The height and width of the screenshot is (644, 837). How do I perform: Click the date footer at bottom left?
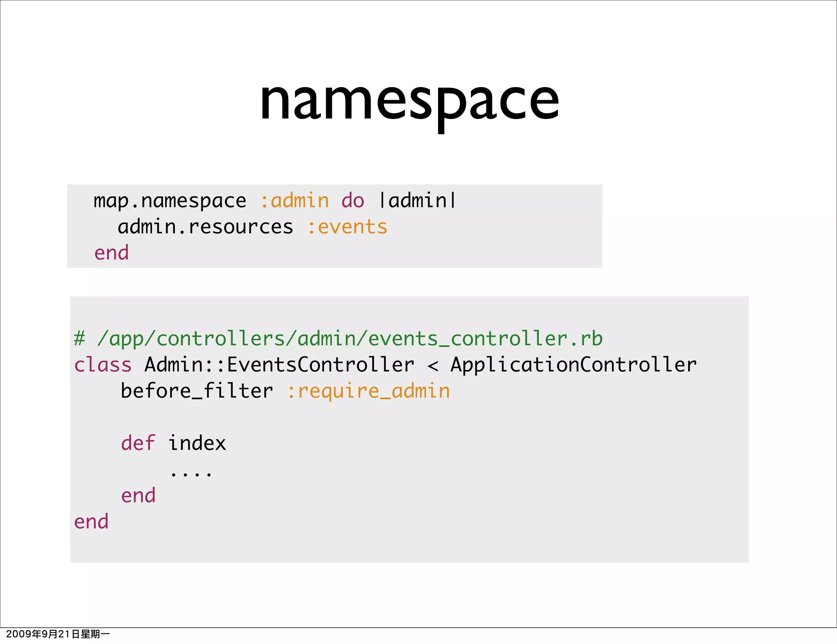[x=58, y=634]
